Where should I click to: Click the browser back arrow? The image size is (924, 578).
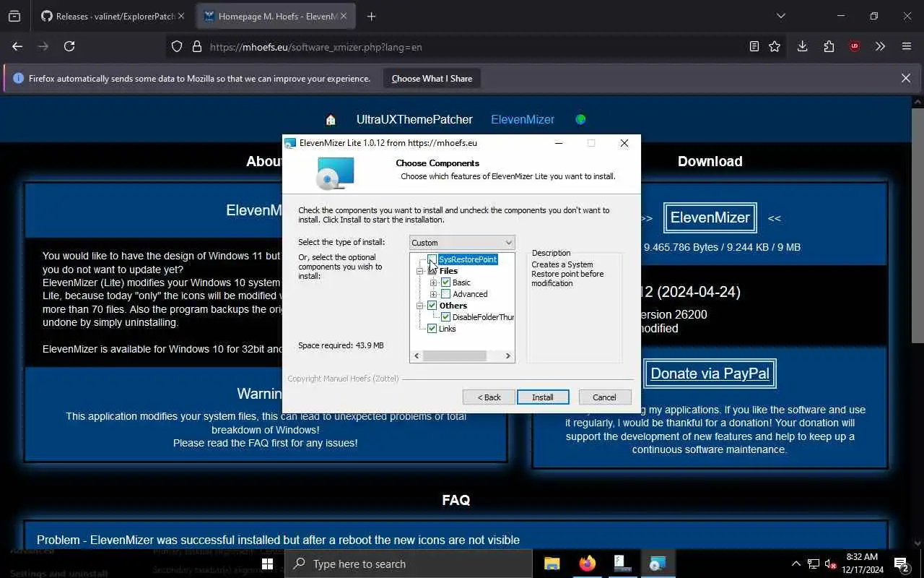point(17,46)
